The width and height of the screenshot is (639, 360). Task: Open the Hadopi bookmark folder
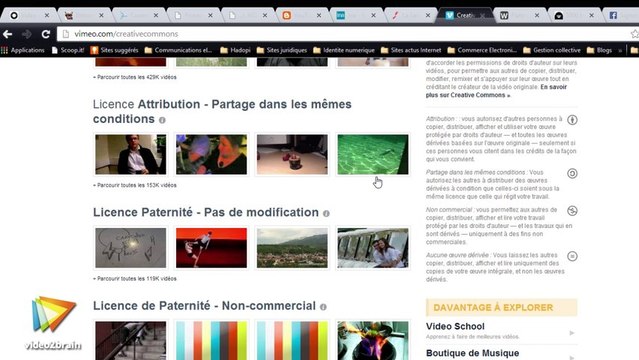[x=236, y=50]
